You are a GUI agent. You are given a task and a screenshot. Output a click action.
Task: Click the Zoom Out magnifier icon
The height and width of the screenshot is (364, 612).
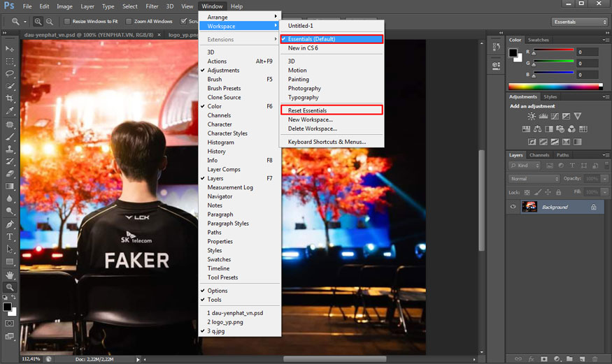49,22
